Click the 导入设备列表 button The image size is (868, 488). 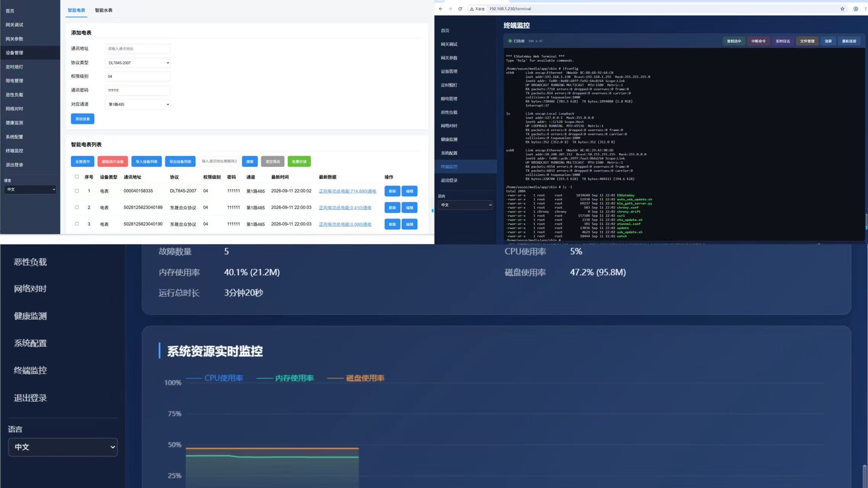146,162
